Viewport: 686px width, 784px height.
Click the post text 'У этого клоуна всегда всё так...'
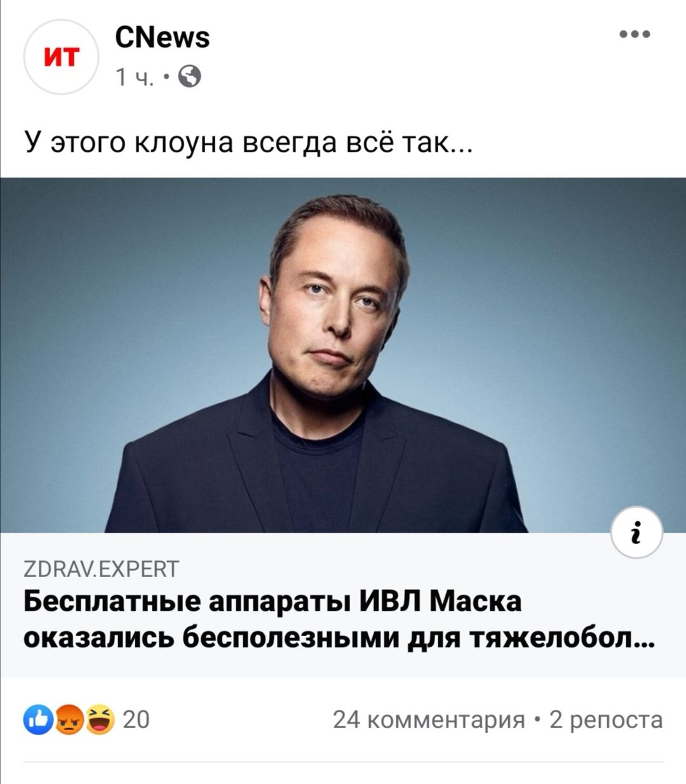pyautogui.click(x=248, y=142)
